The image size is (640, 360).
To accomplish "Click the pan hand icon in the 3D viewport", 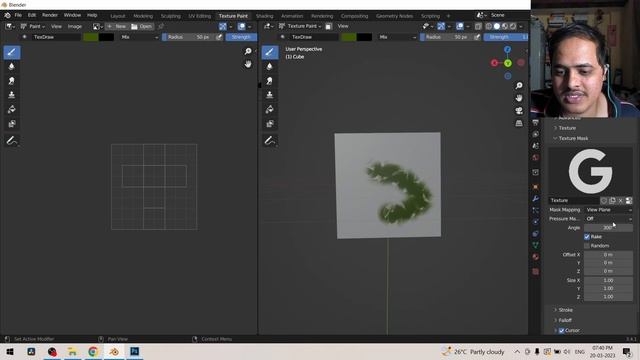I will [519, 98].
